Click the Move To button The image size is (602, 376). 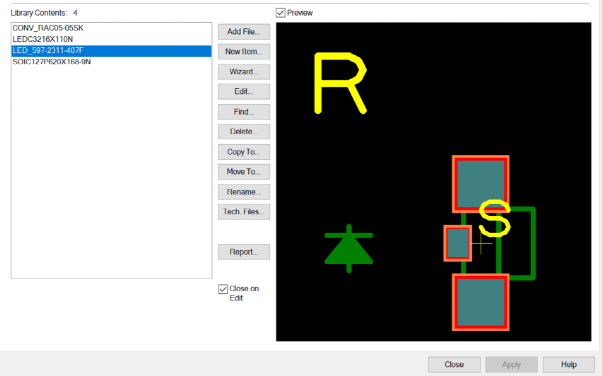[x=244, y=172]
